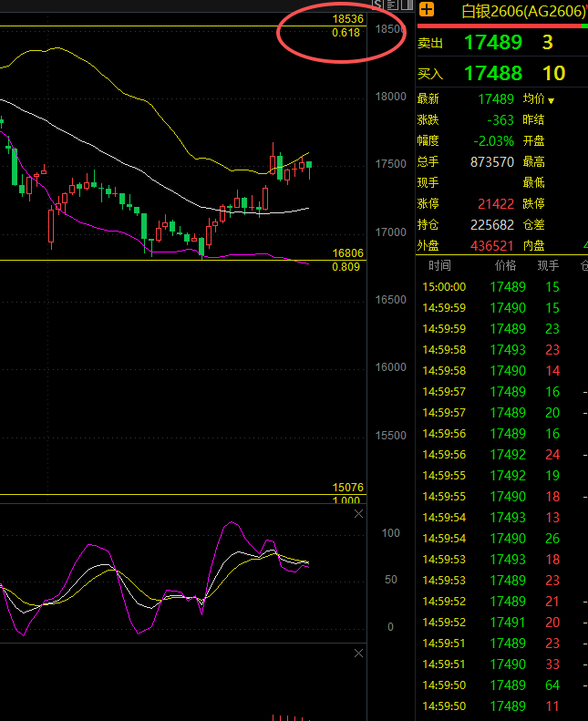
Task: Click the 跌停 label
Action: tap(533, 203)
